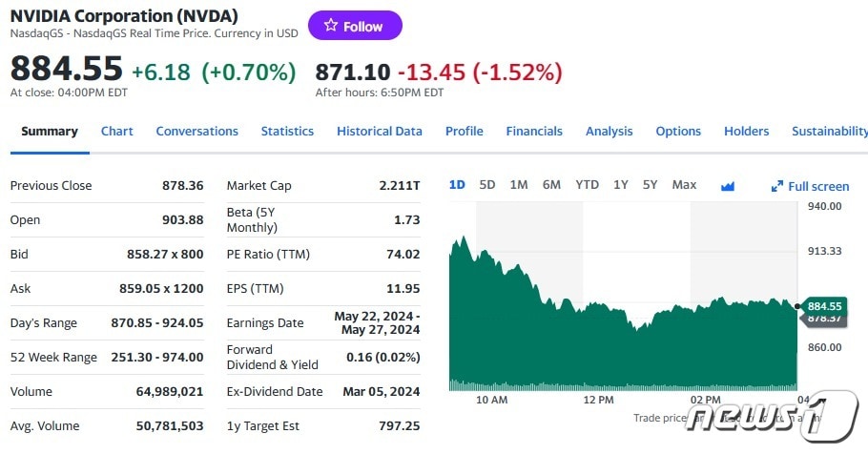868x454 pixels.
Task: Switch chart range to 5D
Action: [x=487, y=185]
